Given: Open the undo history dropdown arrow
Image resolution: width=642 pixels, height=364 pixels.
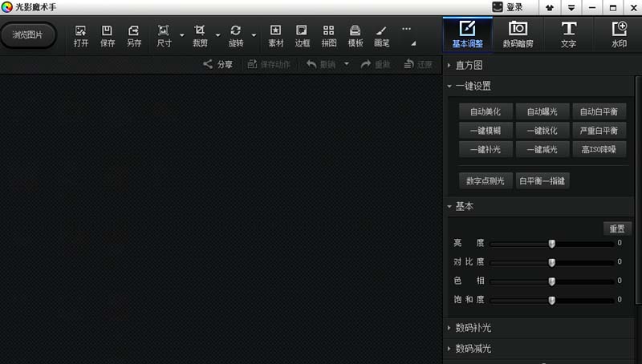Looking at the screenshot, I should click(347, 64).
